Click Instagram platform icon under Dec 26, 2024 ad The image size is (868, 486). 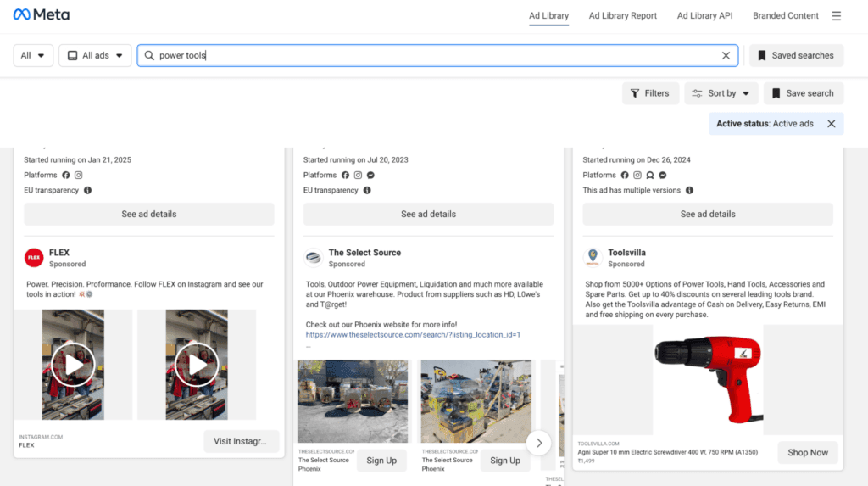[x=637, y=175]
